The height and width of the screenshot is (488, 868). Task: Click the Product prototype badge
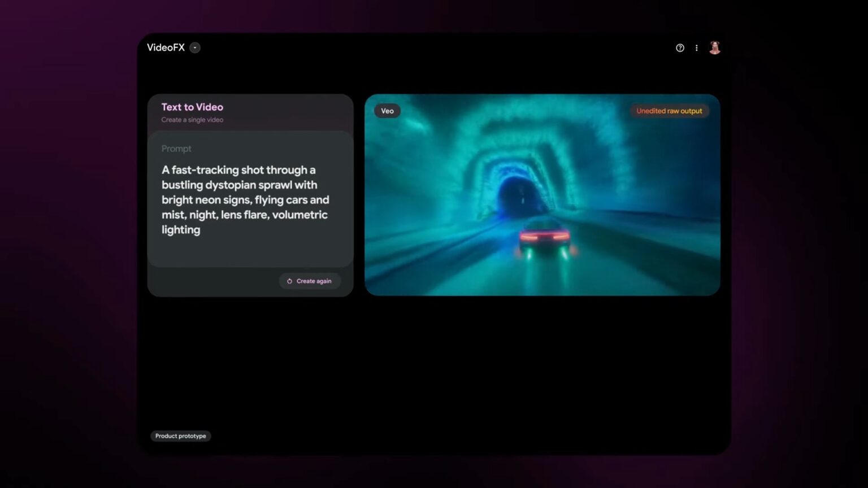click(180, 436)
